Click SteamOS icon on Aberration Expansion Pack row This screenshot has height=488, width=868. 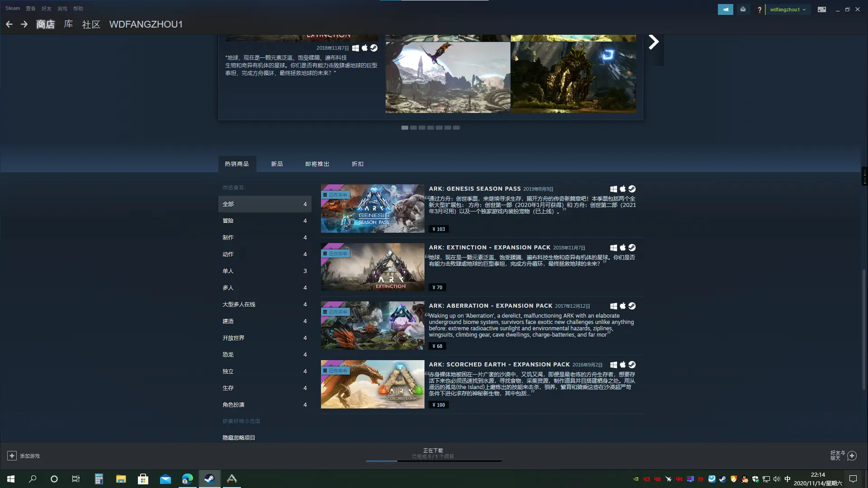(x=632, y=306)
